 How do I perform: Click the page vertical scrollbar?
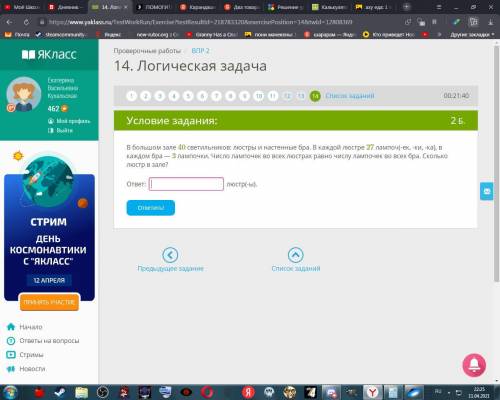tap(496, 163)
